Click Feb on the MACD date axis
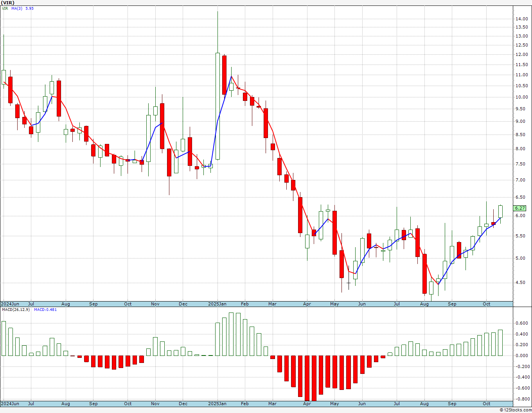 point(245,404)
